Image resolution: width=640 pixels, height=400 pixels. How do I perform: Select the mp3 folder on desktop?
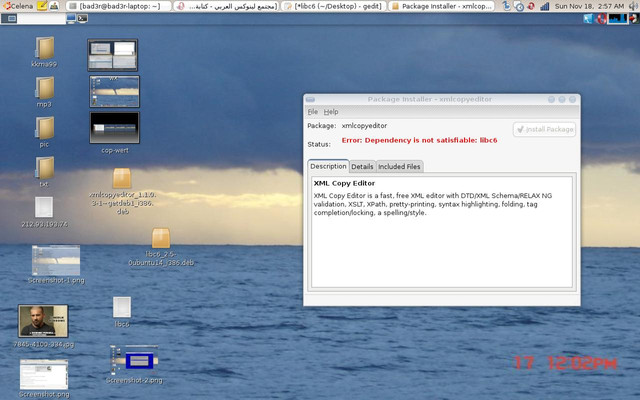pos(44,92)
